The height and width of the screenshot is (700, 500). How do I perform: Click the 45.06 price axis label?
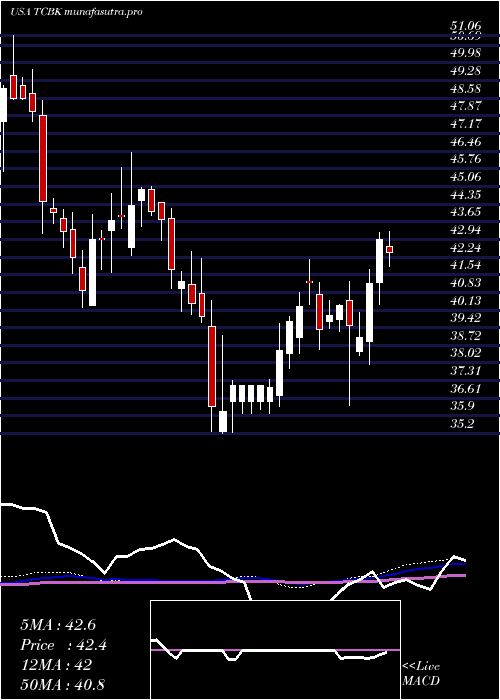[465, 177]
